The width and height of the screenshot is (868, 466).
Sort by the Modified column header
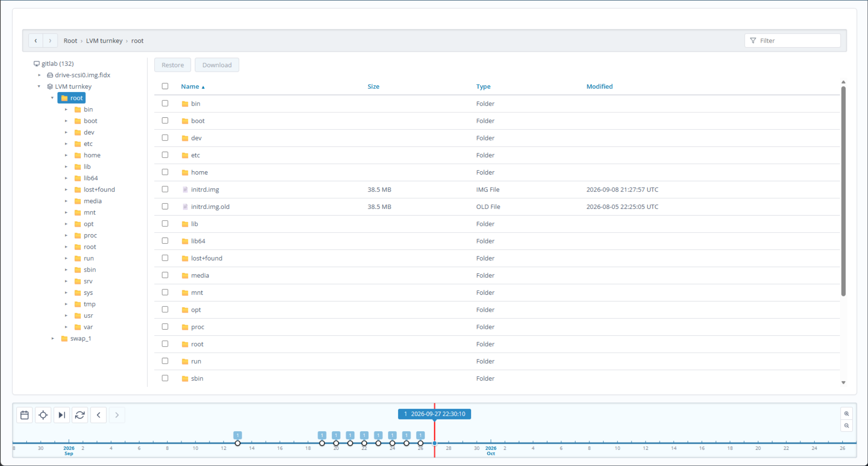(599, 86)
